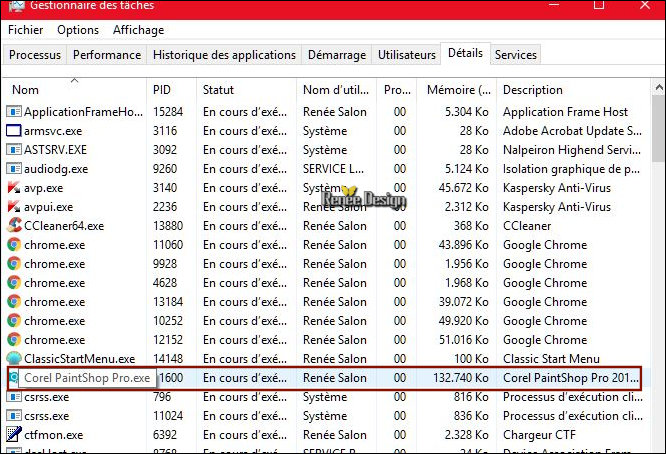Image resolution: width=666 pixels, height=454 pixels.
Task: Select the ctfmon.exe process name
Action: point(54,435)
